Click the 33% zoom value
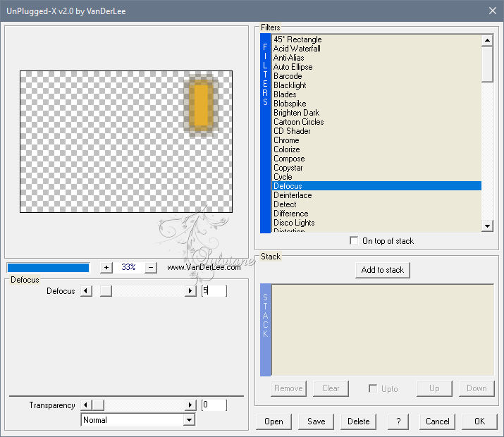 (x=128, y=267)
